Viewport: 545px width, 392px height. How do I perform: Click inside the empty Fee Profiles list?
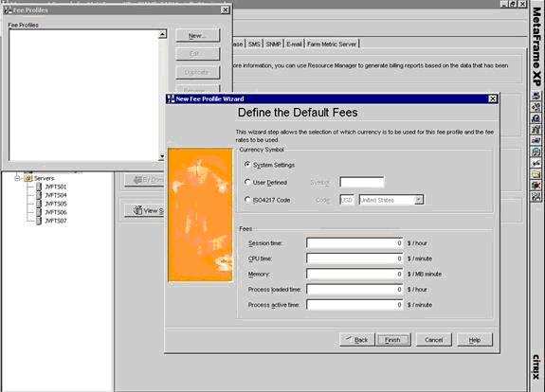(83, 96)
